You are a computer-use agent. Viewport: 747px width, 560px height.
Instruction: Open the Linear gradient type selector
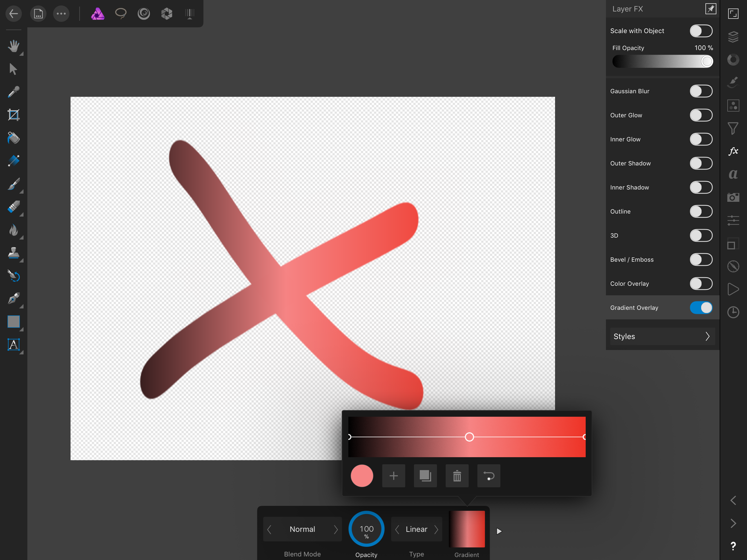tap(416, 529)
